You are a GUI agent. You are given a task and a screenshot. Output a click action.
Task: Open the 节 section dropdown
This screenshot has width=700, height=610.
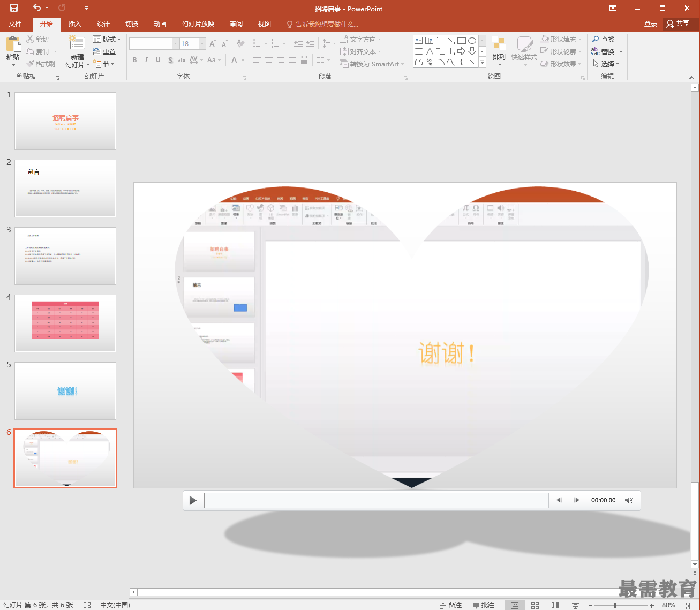click(104, 64)
